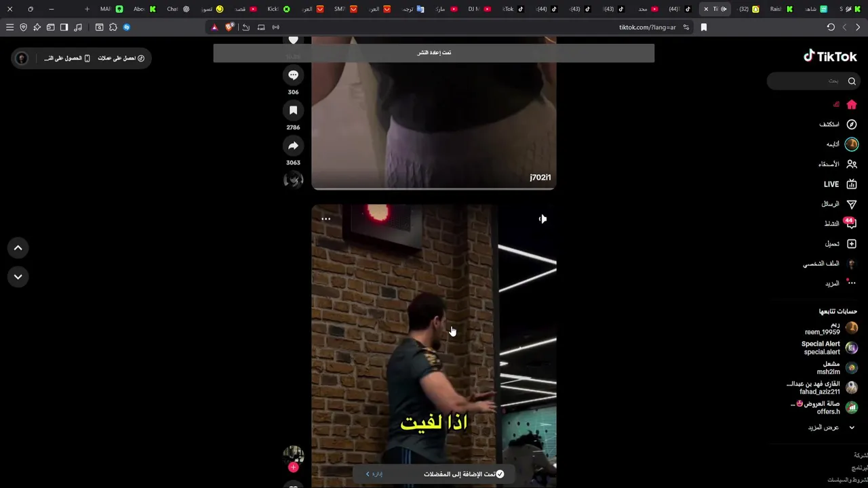The image size is (868, 488).
Task: Click the Brave shields lion icon
Action: pyautogui.click(x=229, y=27)
